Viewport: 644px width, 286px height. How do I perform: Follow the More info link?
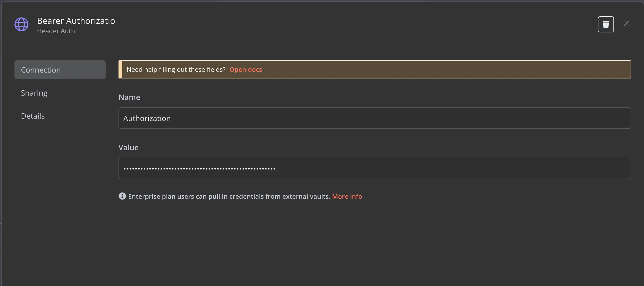tap(347, 197)
